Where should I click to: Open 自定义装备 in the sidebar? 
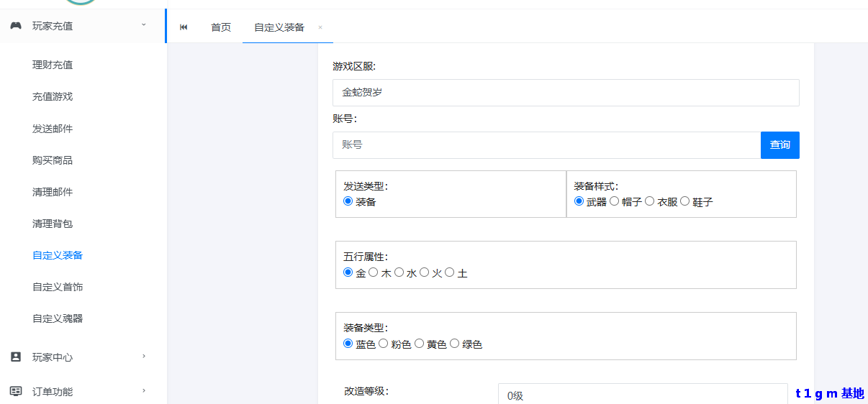tap(58, 255)
